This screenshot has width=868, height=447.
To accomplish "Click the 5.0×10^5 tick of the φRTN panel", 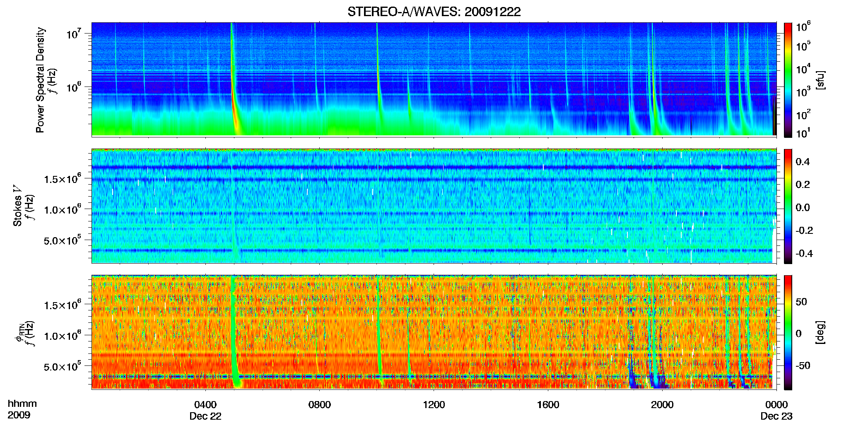I will [63, 366].
